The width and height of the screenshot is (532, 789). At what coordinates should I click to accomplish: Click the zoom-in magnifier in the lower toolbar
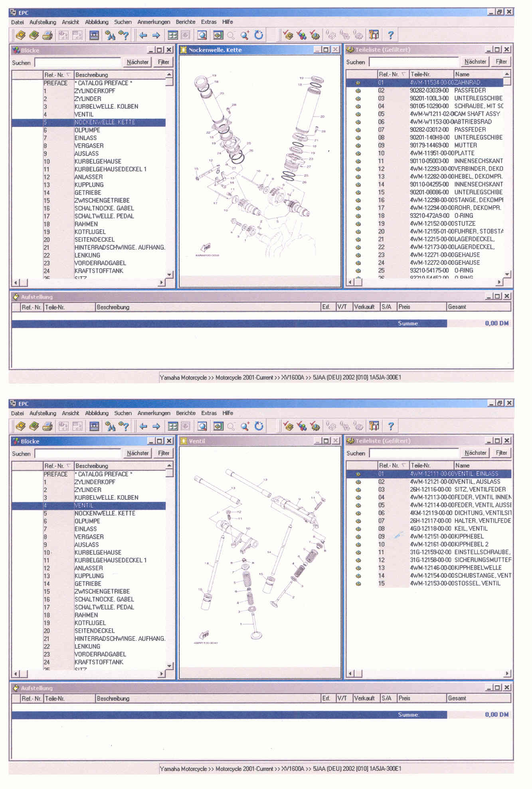click(245, 426)
